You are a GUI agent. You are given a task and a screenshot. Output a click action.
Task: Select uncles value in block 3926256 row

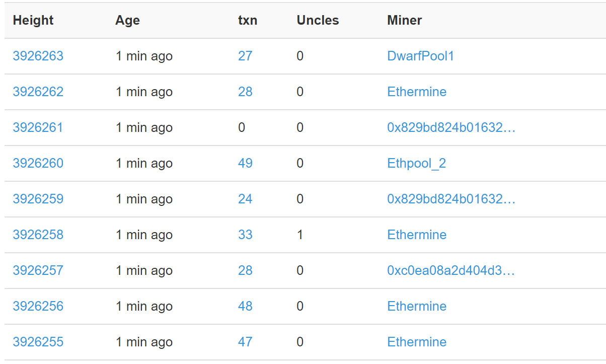[x=300, y=306]
